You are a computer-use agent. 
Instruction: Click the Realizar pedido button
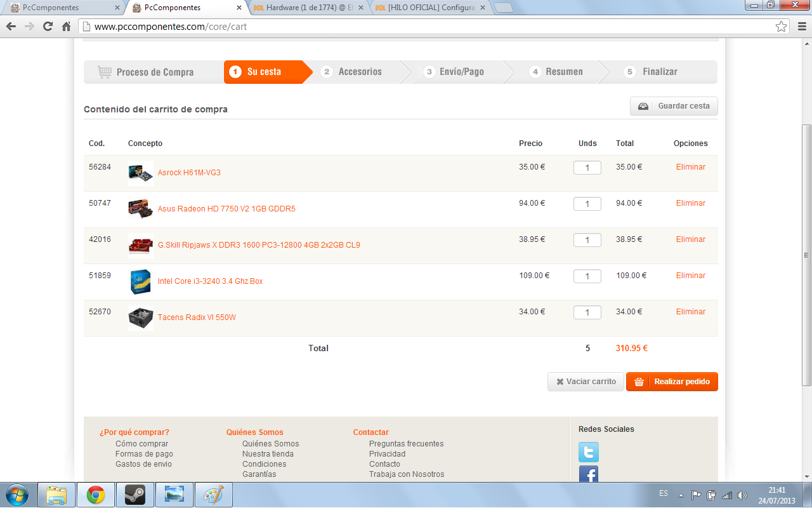[x=672, y=382]
